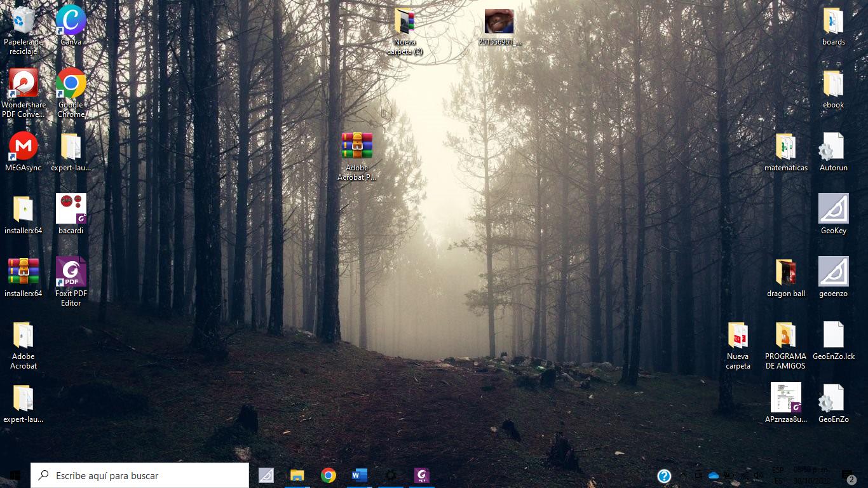The image size is (868, 488).
Task: Select the Papelera de reciclaje icon
Action: (24, 22)
